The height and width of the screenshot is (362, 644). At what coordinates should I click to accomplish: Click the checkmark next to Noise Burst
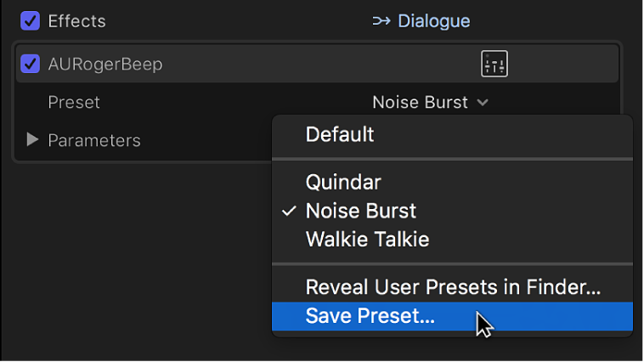pyautogui.click(x=289, y=211)
